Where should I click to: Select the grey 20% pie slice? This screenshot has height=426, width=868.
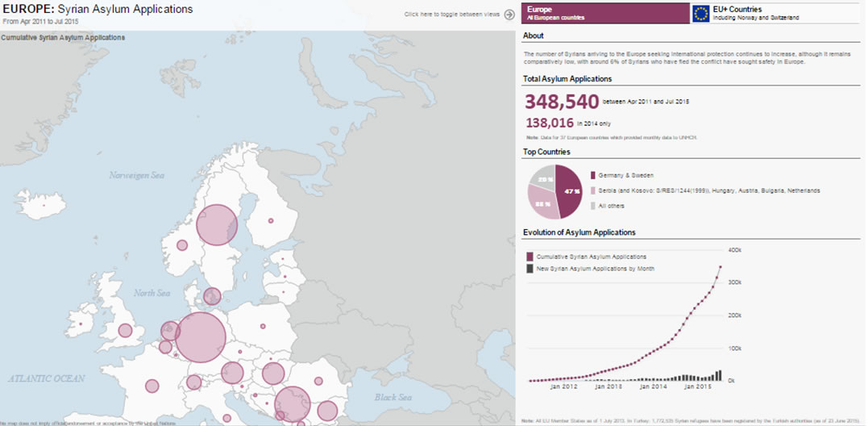click(x=545, y=177)
